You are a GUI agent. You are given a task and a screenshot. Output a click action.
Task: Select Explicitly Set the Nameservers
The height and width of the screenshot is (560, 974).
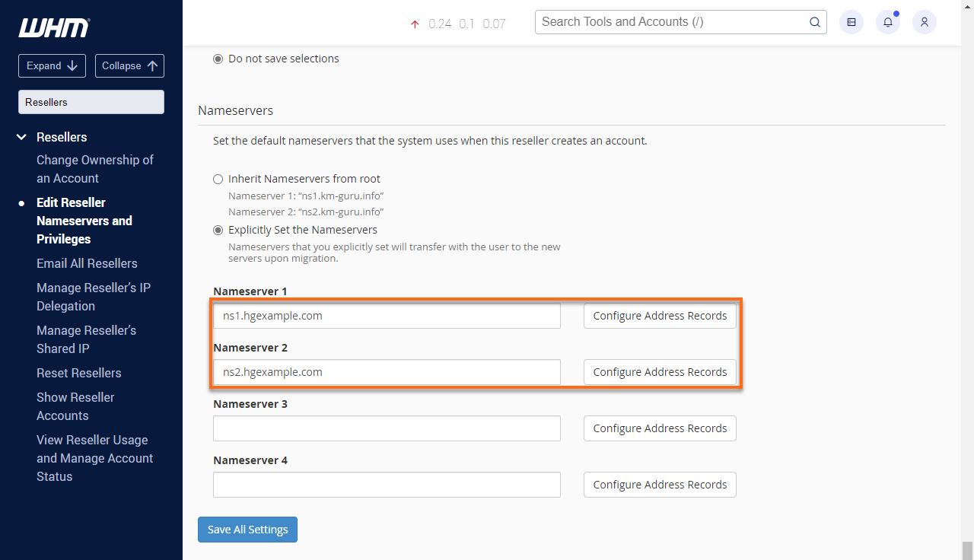(x=218, y=230)
